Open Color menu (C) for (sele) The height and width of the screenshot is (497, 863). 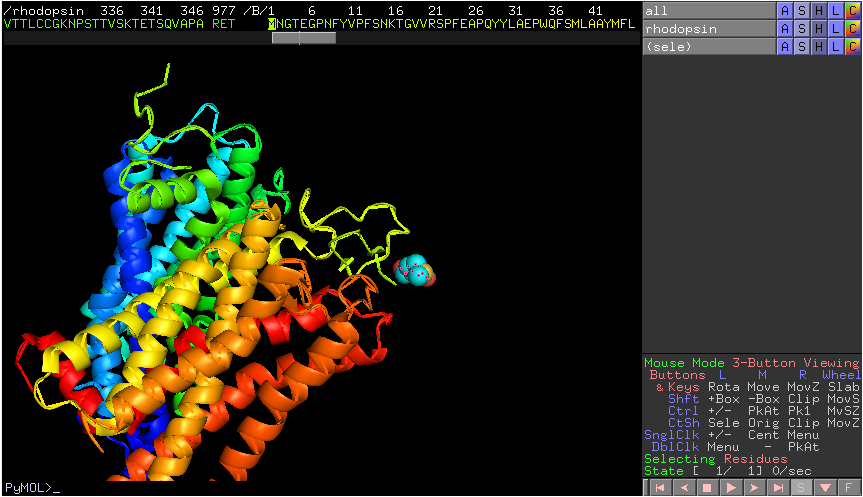click(x=853, y=47)
